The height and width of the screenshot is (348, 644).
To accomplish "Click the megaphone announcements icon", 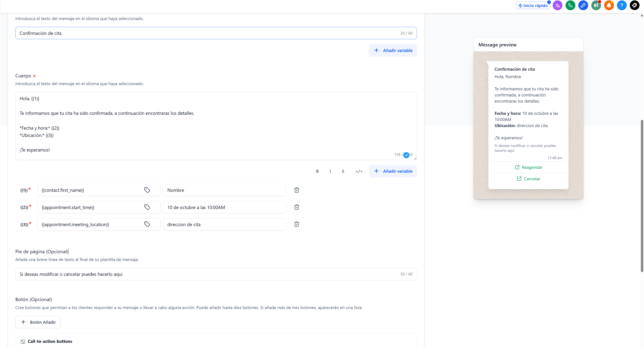I will point(596,5).
